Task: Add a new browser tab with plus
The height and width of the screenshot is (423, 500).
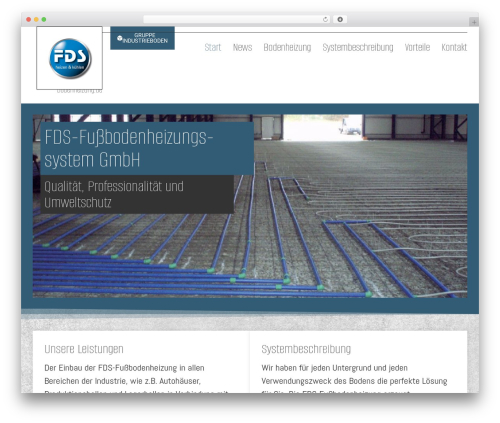Action: pos(474,22)
